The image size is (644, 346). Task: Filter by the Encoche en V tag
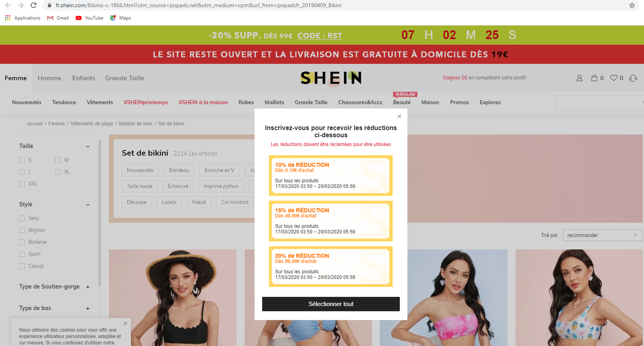point(219,170)
